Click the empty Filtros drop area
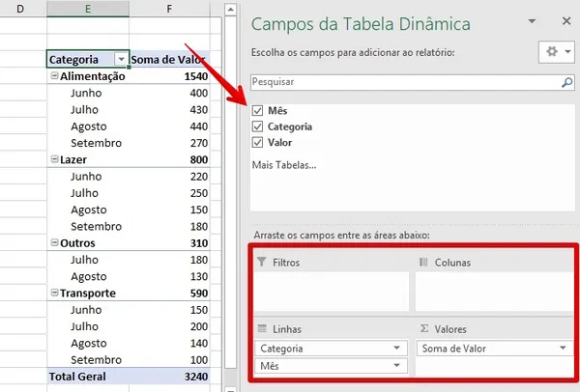Image resolution: width=580 pixels, height=392 pixels. pyautogui.click(x=332, y=292)
